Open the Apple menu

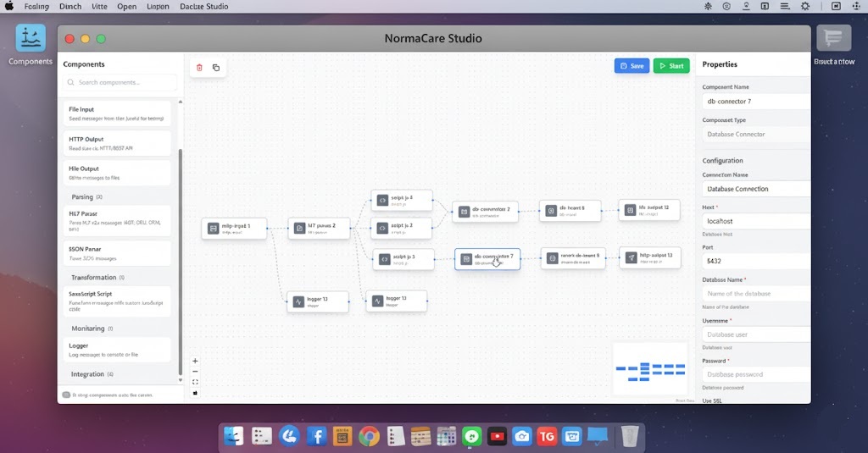pyautogui.click(x=9, y=7)
